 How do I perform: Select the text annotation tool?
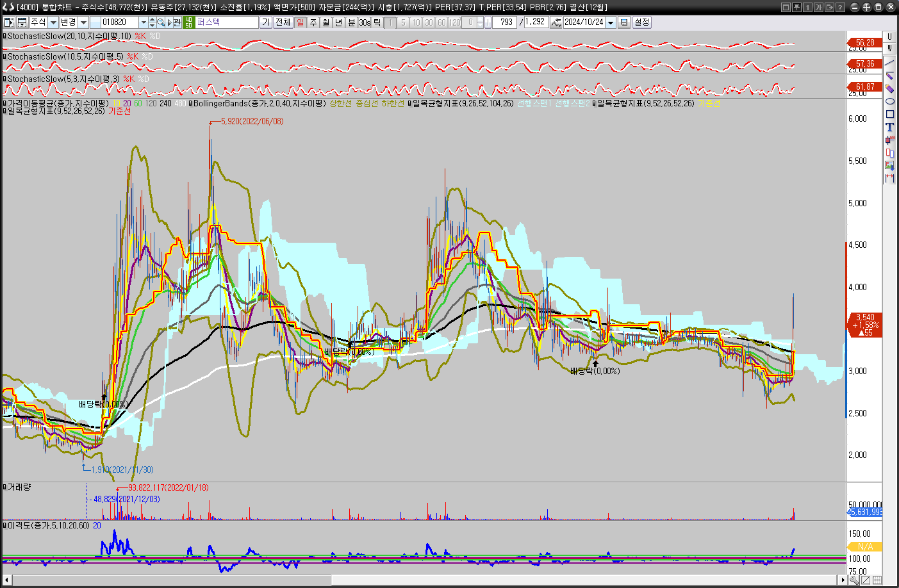[x=889, y=127]
